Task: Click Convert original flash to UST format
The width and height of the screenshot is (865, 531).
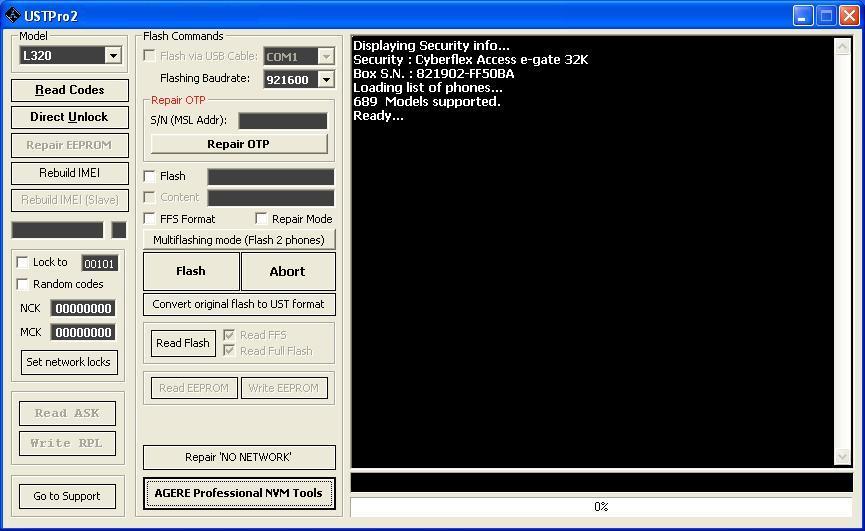Action: (x=239, y=304)
